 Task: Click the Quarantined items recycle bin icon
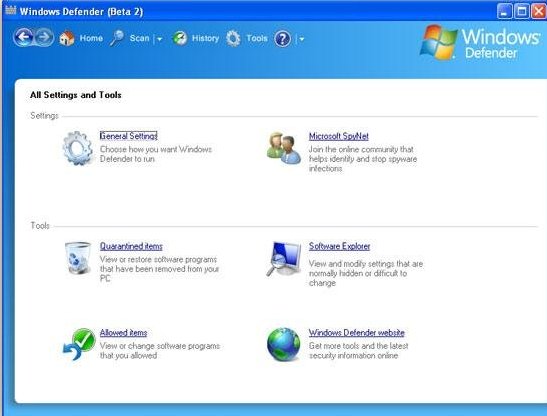tap(78, 258)
